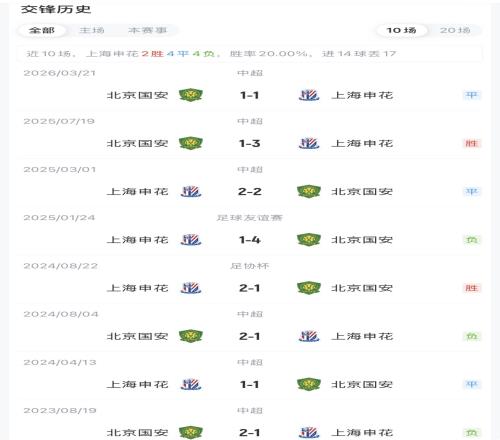Open 上海申花 team name in 2024/08/22 match
500x440 pixels.
tap(138, 288)
